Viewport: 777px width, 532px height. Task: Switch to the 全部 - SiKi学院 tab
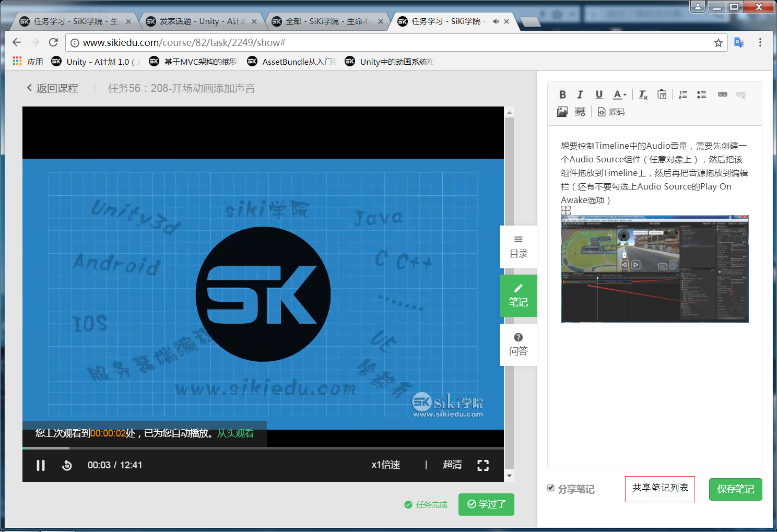click(327, 21)
